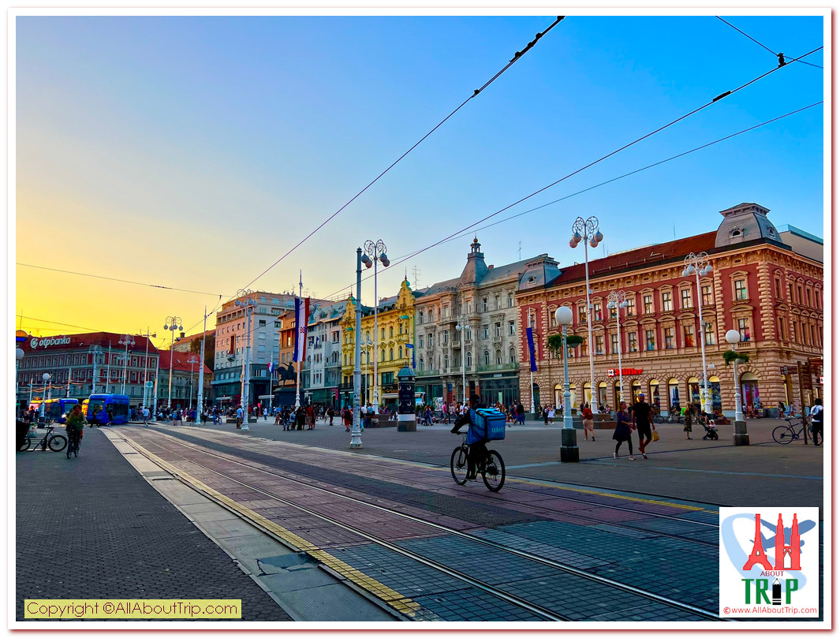Click the otpbanka sign on the red building
This screenshot has width=840, height=638.
(51, 342)
